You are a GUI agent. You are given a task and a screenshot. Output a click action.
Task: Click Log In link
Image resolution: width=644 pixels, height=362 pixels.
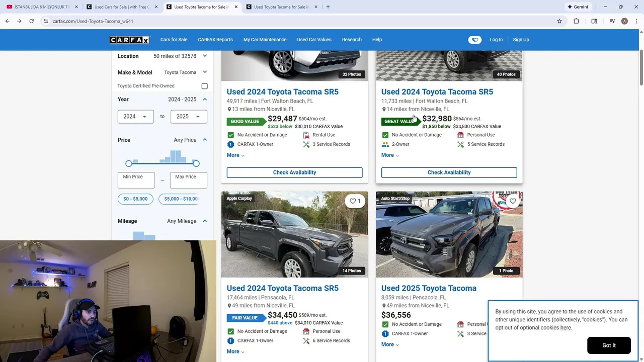click(x=496, y=40)
